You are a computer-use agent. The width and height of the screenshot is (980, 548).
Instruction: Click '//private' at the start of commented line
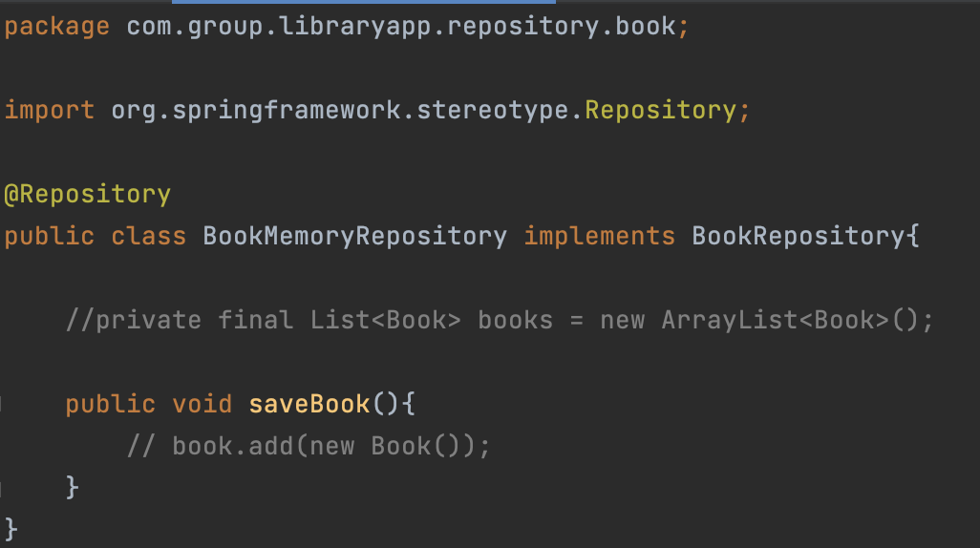click(x=133, y=321)
